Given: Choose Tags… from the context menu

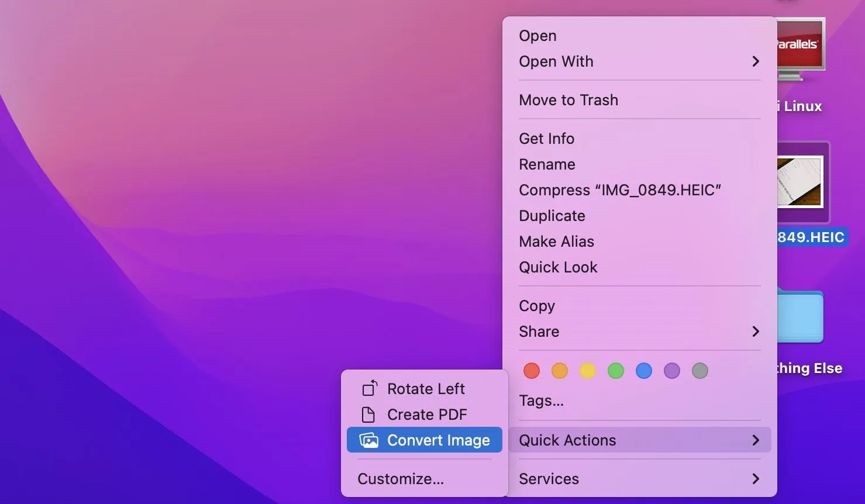Looking at the screenshot, I should (x=640, y=401).
